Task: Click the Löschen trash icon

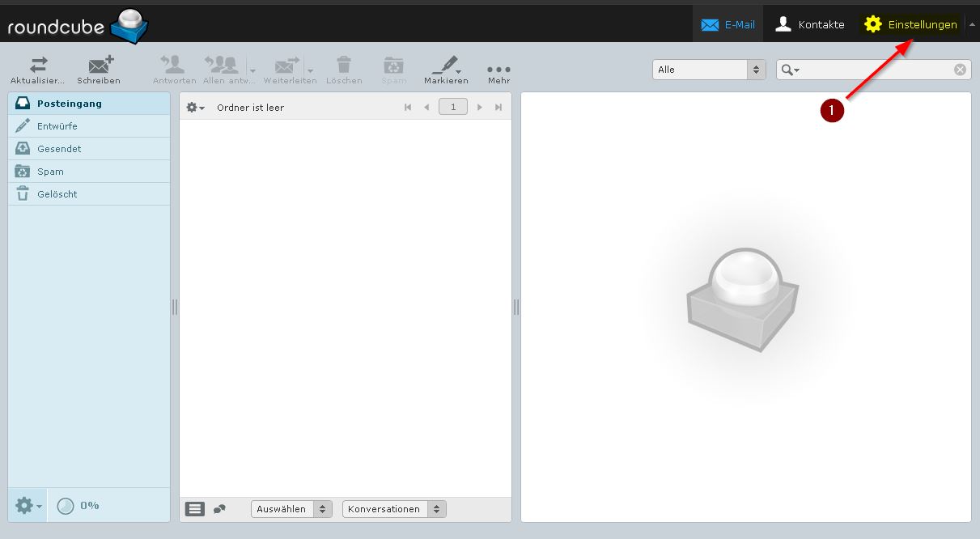Action: 344,66
